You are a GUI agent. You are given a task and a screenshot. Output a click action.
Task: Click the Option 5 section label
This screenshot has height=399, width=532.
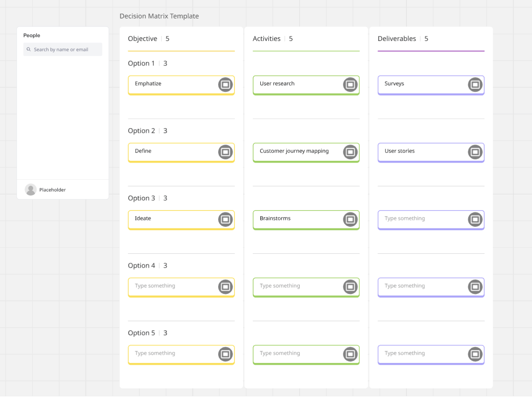pos(141,332)
